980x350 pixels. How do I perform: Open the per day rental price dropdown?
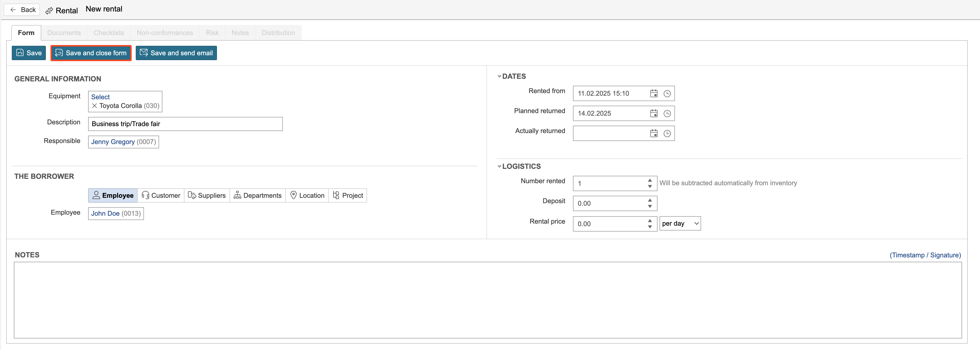(680, 223)
